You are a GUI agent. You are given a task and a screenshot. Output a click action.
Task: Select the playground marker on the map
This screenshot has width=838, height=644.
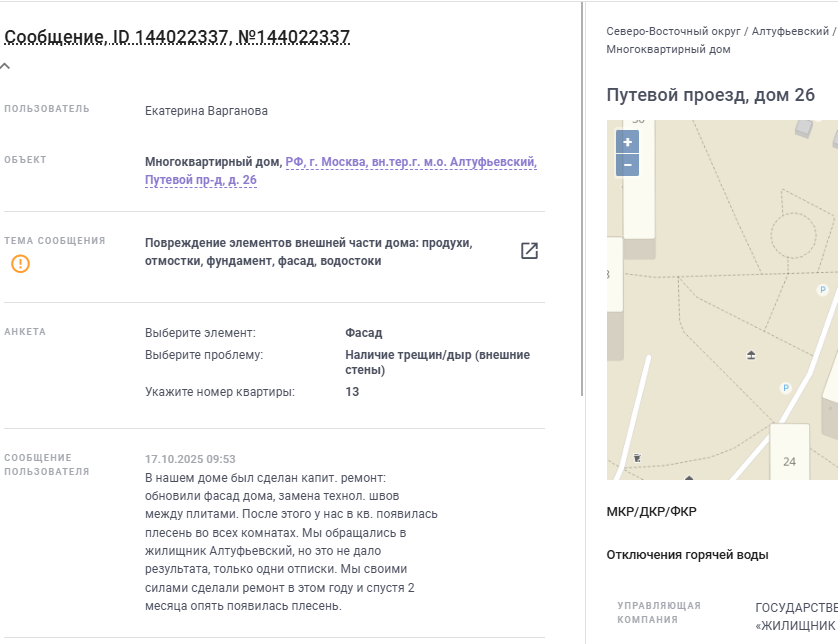click(x=752, y=355)
